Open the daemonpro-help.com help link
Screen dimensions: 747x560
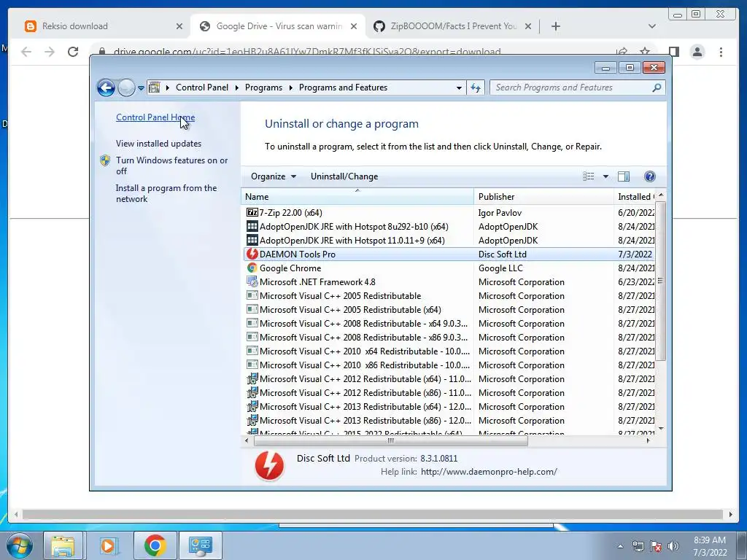click(x=489, y=472)
